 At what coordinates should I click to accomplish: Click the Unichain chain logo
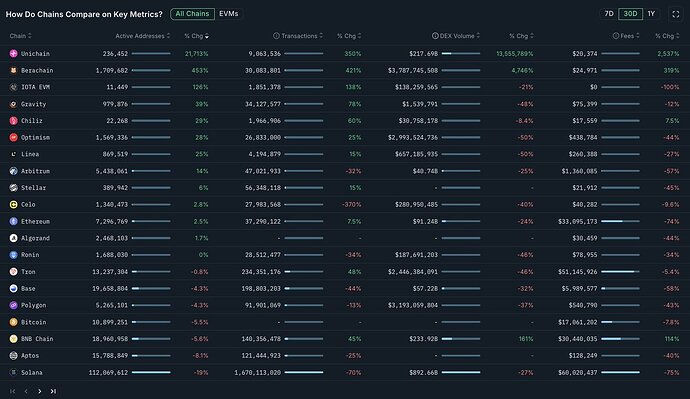(14, 54)
